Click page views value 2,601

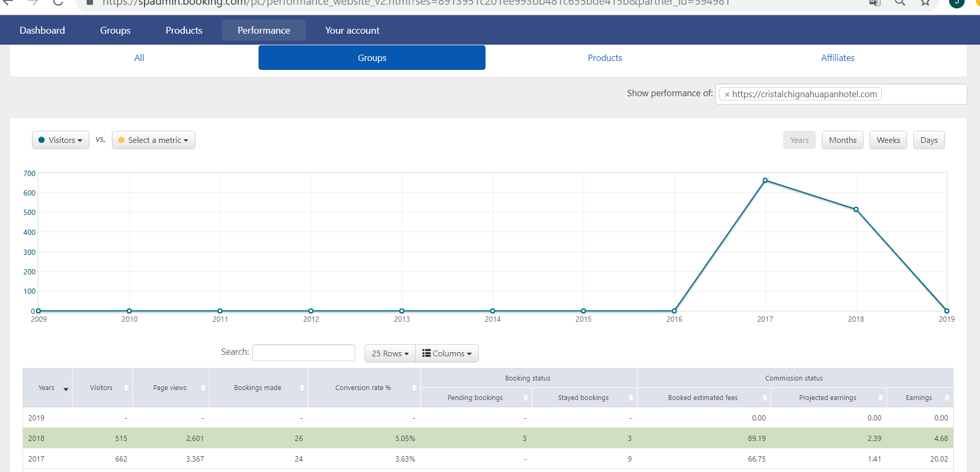click(x=195, y=438)
